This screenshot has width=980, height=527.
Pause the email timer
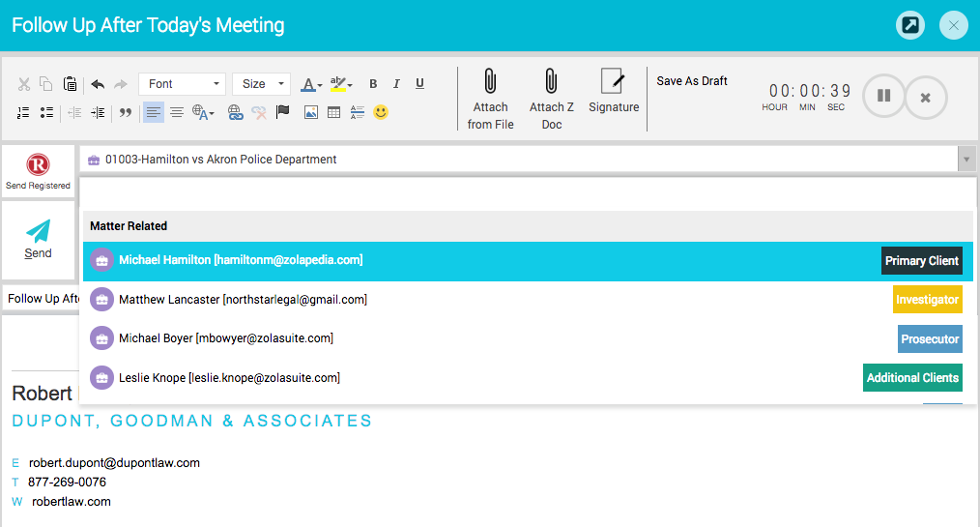point(883,96)
